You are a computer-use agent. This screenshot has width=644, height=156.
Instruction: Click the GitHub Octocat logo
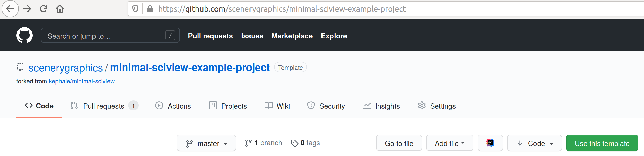(x=25, y=35)
